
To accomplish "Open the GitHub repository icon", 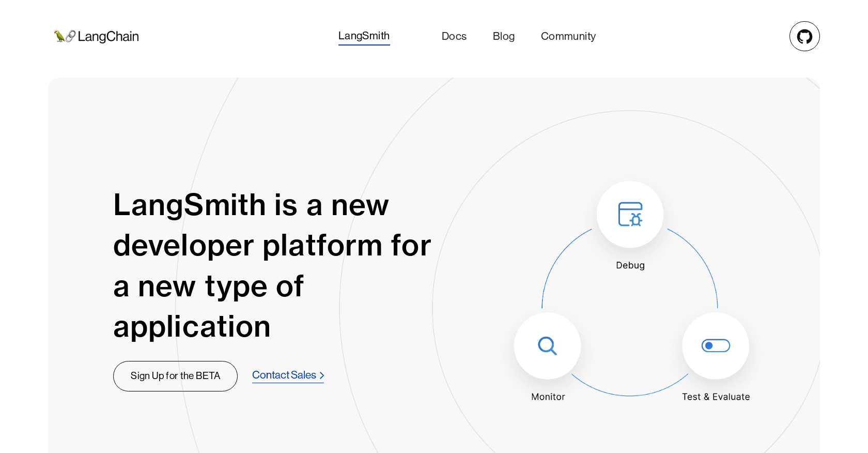I will [x=804, y=36].
